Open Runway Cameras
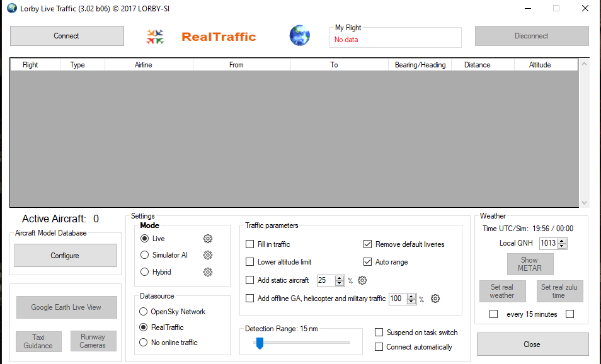This screenshot has width=601, height=364. 93,341
